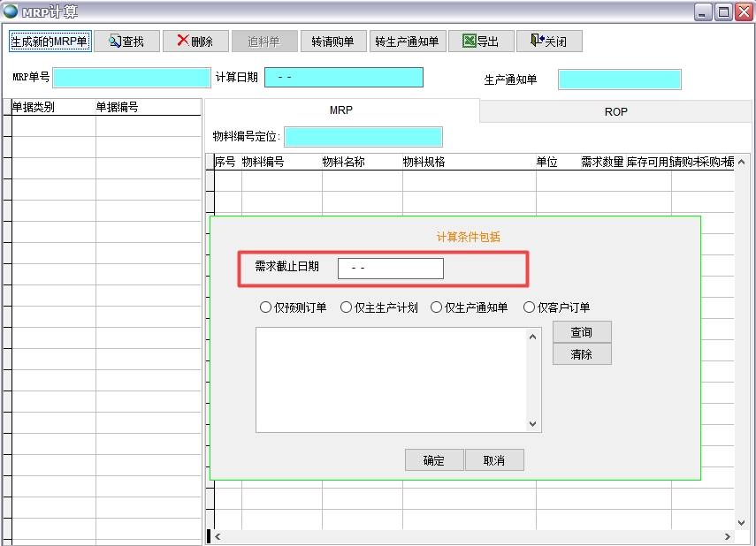Click inside the 物料编号定位 input box
The image size is (756, 546).
coord(363,136)
